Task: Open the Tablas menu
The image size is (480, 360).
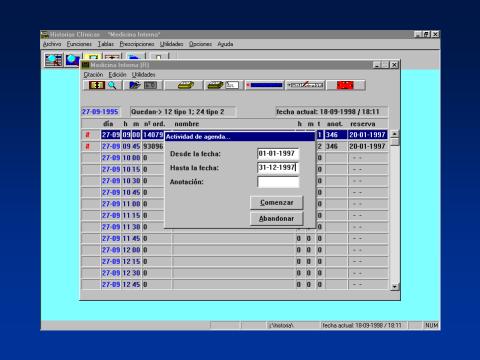Action: pyautogui.click(x=105, y=44)
